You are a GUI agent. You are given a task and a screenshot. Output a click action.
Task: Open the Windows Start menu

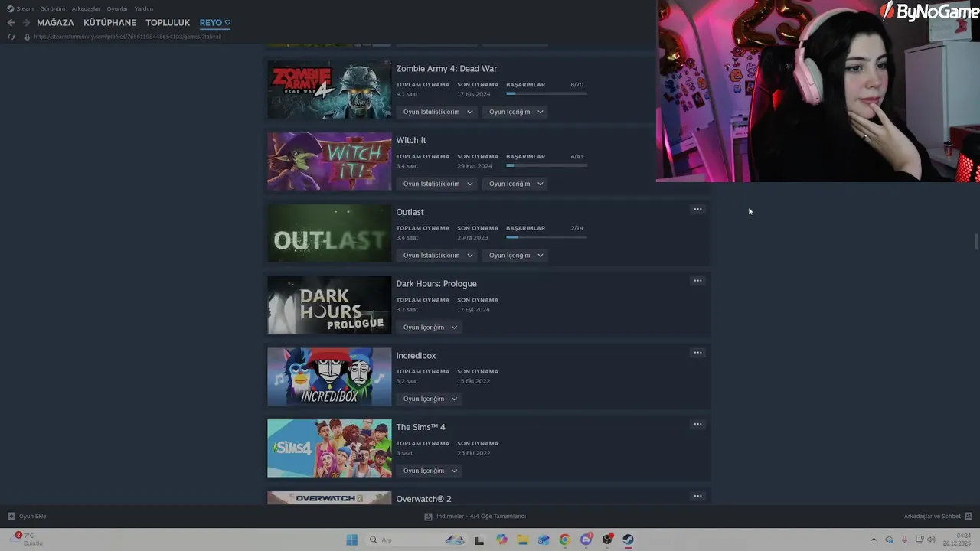click(x=351, y=540)
